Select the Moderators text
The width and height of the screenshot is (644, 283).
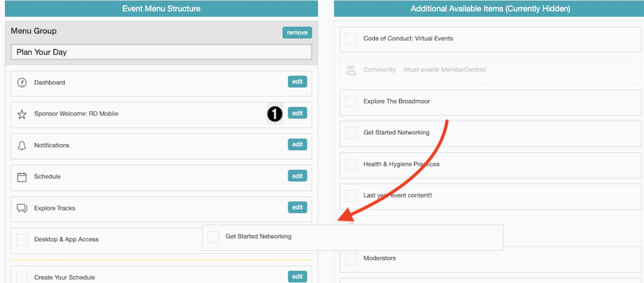(379, 258)
